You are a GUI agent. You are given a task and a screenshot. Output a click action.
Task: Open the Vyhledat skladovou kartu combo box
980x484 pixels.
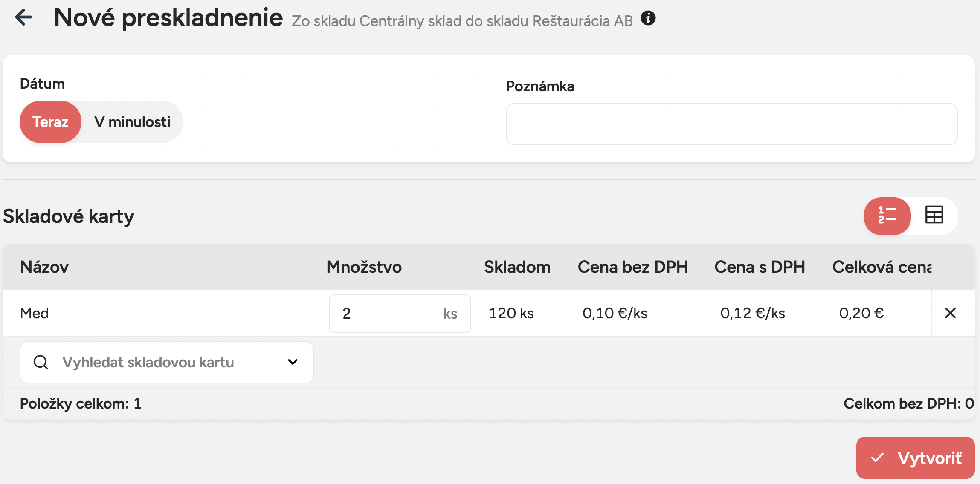coord(166,362)
